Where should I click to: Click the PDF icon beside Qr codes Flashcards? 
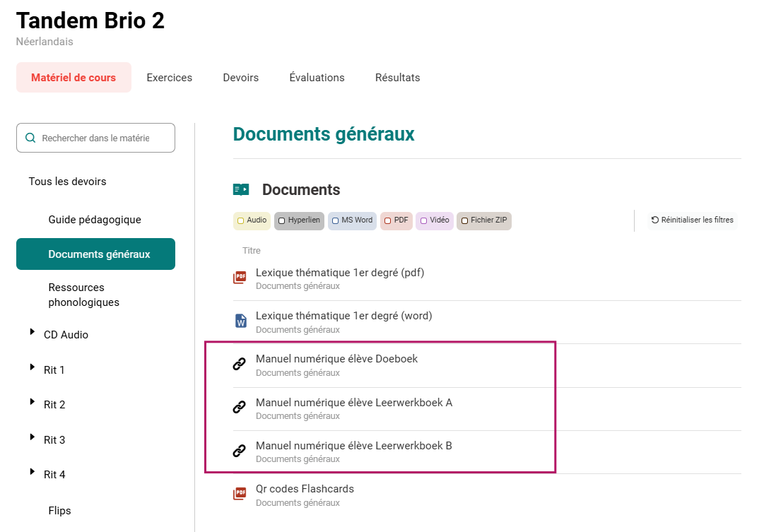(x=240, y=494)
